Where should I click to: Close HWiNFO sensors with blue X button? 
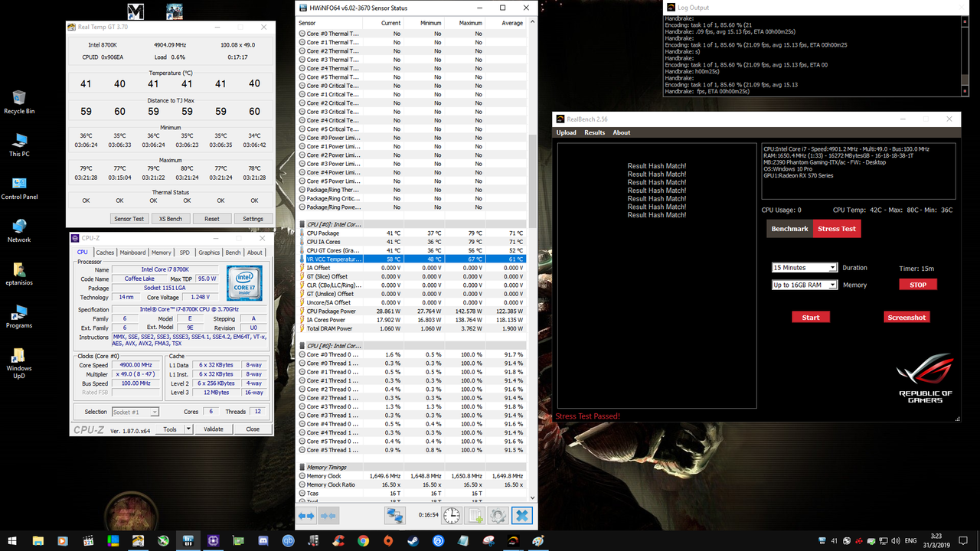pyautogui.click(x=522, y=516)
